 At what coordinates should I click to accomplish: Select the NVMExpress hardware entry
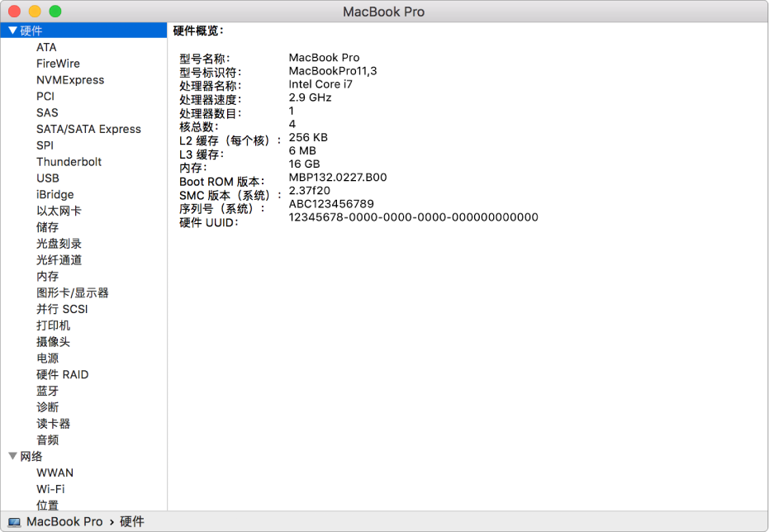click(71, 79)
